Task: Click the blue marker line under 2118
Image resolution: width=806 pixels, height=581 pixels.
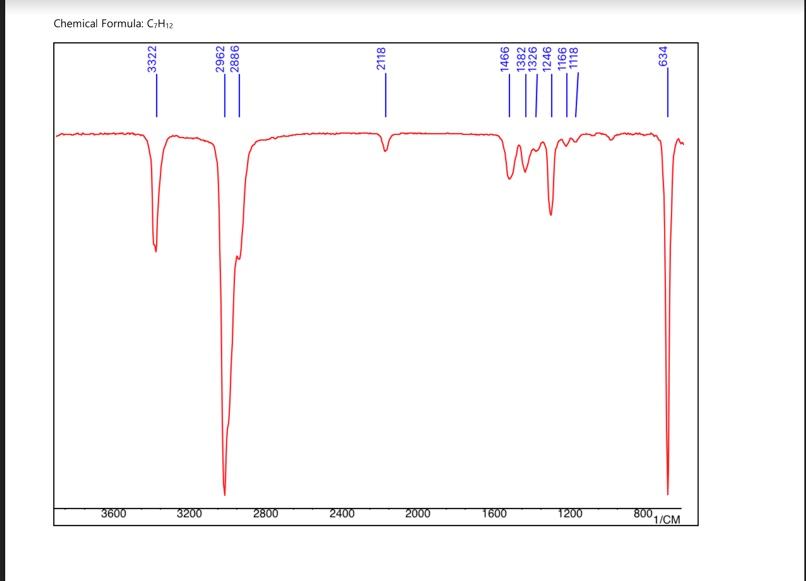Action: 386,95
